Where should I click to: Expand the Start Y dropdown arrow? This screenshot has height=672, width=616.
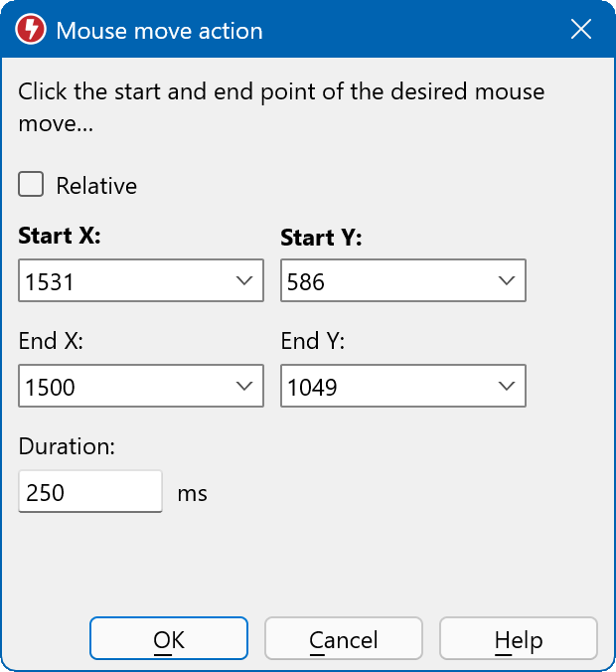[x=507, y=281]
